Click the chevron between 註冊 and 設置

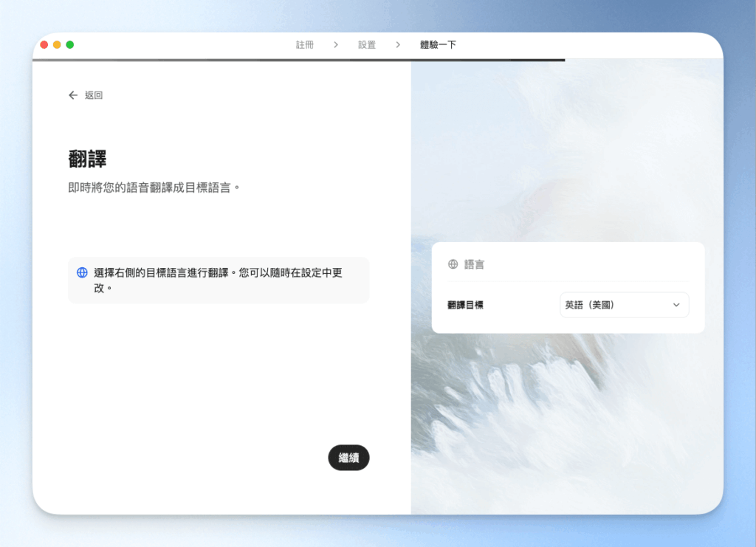336,44
